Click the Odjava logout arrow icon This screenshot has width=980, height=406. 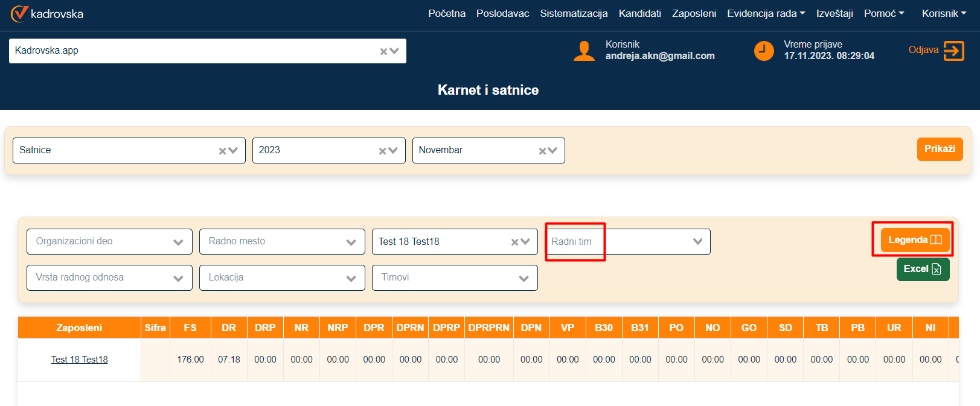(x=953, y=51)
